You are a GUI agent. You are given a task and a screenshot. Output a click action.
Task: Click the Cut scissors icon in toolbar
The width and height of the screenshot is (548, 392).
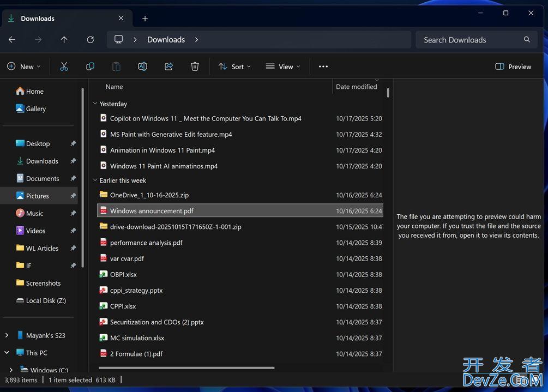64,67
